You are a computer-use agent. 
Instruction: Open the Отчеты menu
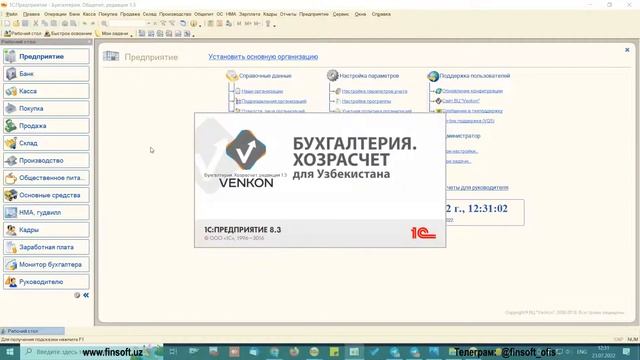288,14
